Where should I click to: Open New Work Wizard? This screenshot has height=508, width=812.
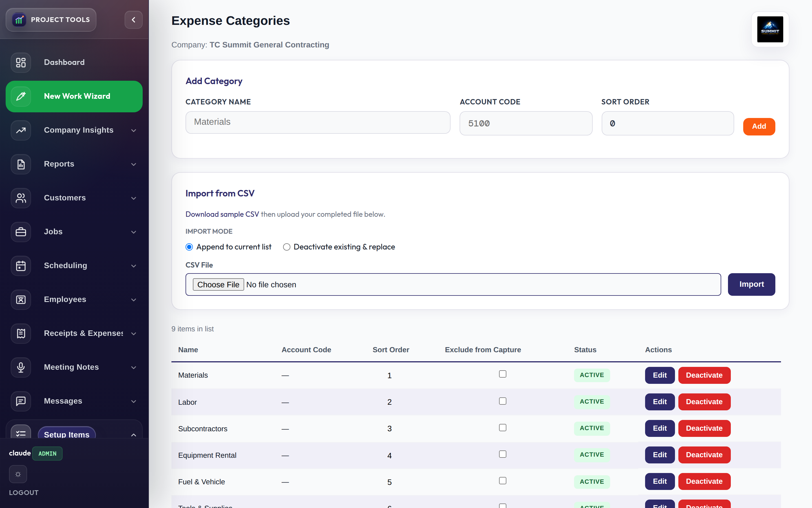[74, 97]
